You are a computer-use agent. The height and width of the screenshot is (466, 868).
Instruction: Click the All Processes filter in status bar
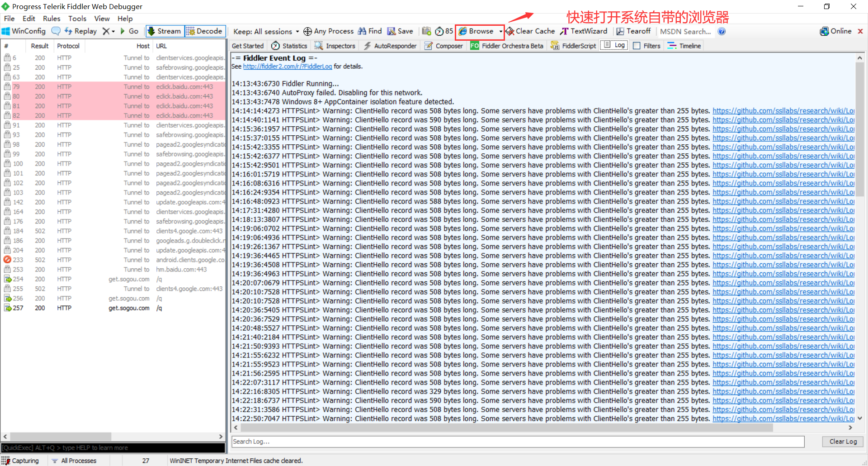pos(74,461)
